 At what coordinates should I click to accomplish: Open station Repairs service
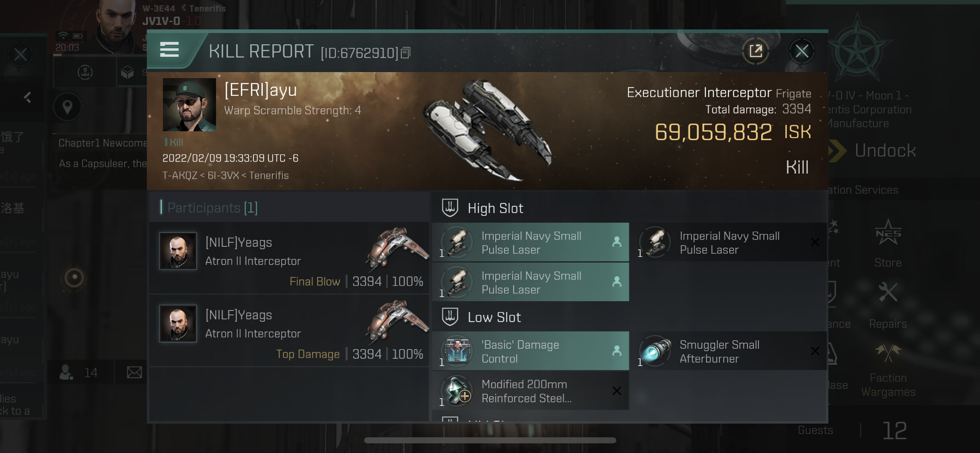coord(888,306)
